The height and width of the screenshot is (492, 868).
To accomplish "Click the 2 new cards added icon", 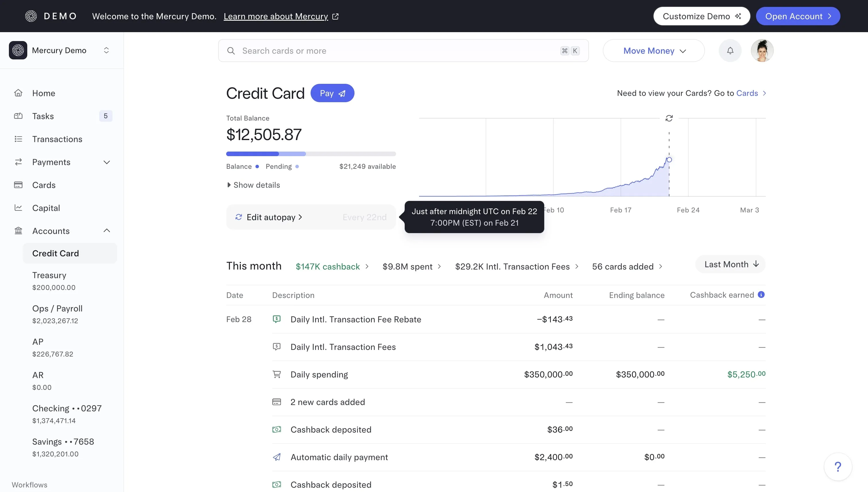I will point(277,402).
